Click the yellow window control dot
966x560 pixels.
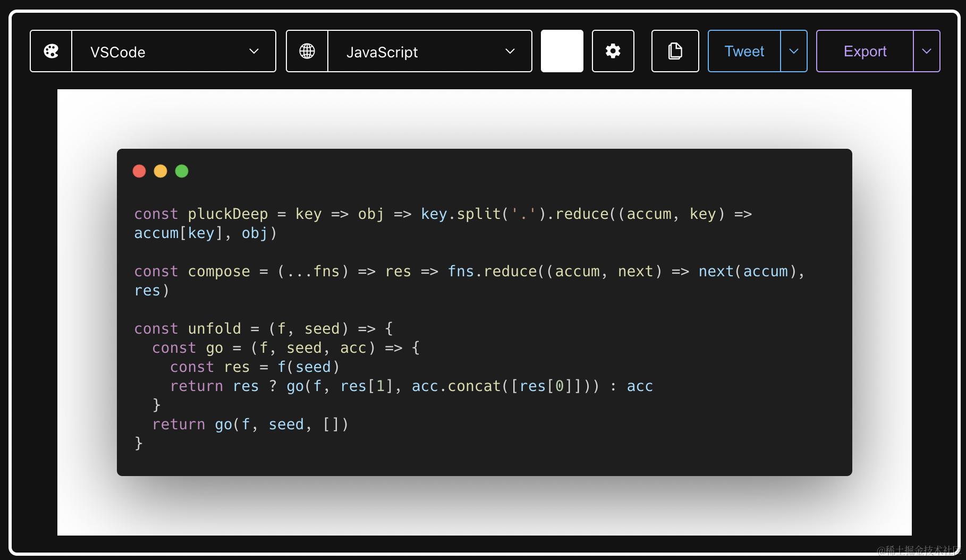[160, 171]
